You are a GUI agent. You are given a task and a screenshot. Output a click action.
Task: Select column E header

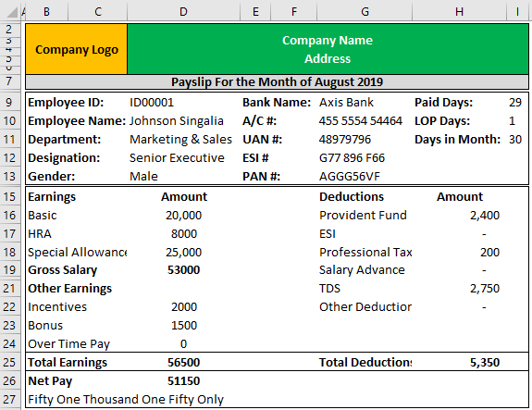click(x=255, y=12)
